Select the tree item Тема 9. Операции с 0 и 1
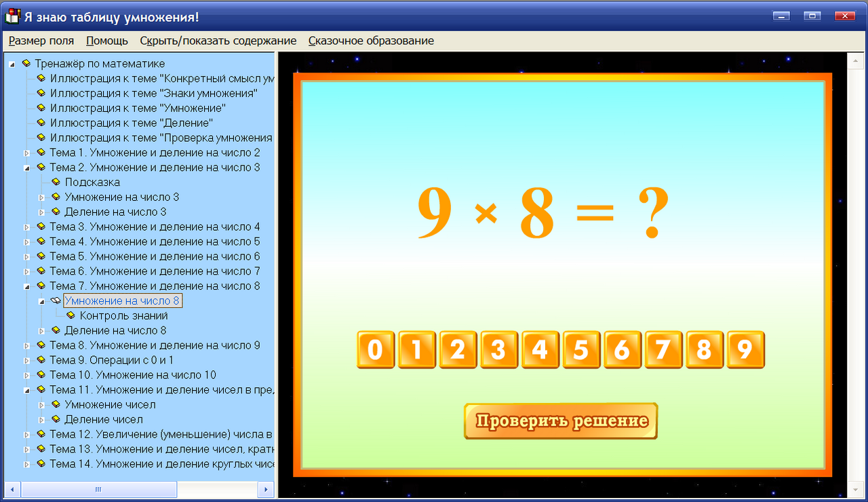 (112, 360)
